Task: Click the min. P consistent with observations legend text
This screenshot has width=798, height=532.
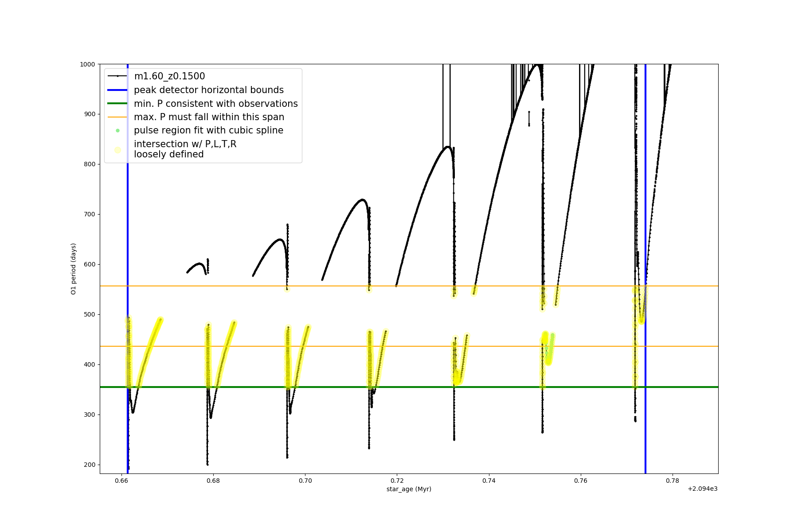Action: (215, 104)
